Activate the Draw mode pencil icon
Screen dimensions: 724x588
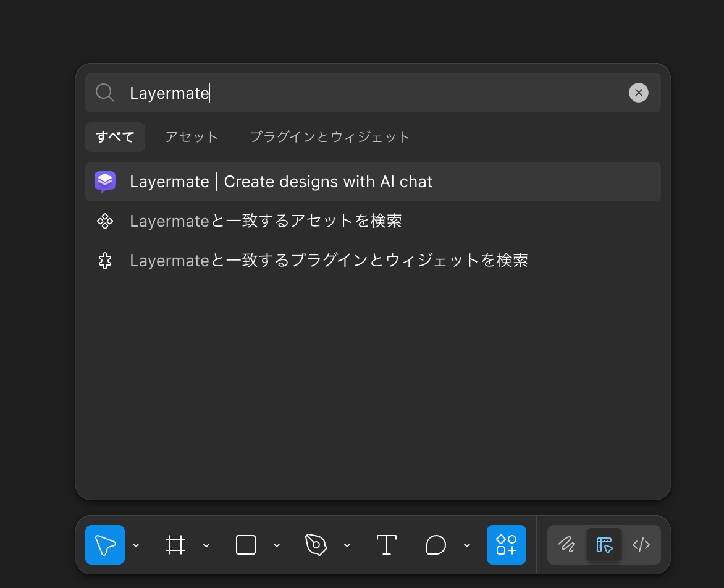tap(567, 545)
